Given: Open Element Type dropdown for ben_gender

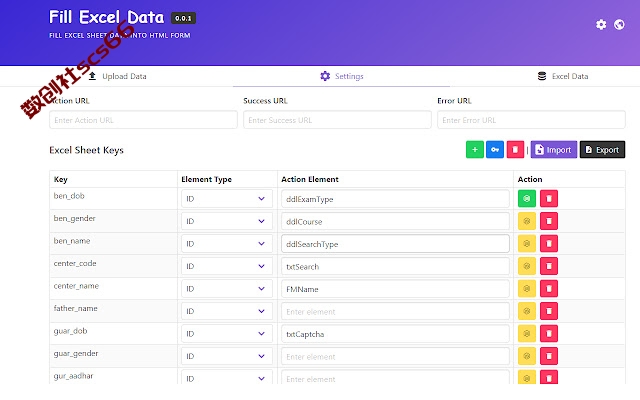Looking at the screenshot, I should [x=227, y=221].
